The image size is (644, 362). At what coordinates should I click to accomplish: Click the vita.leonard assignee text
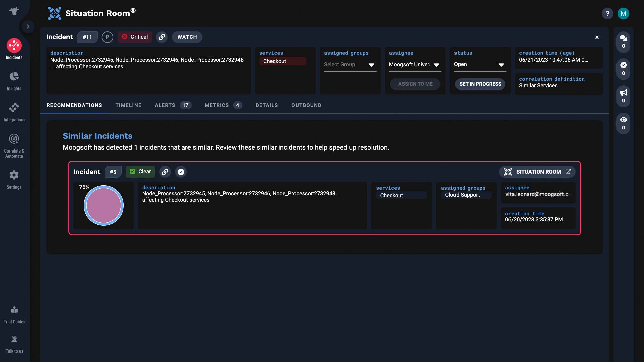pyautogui.click(x=538, y=194)
